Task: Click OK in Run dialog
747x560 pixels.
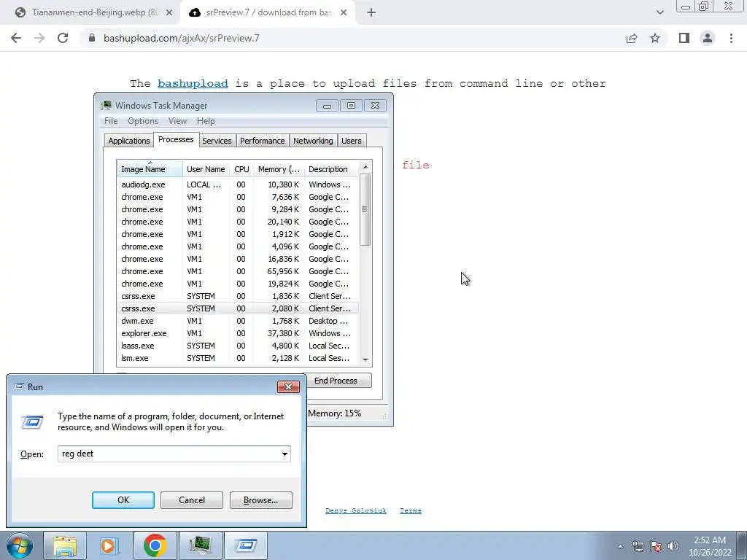Action: click(x=123, y=500)
